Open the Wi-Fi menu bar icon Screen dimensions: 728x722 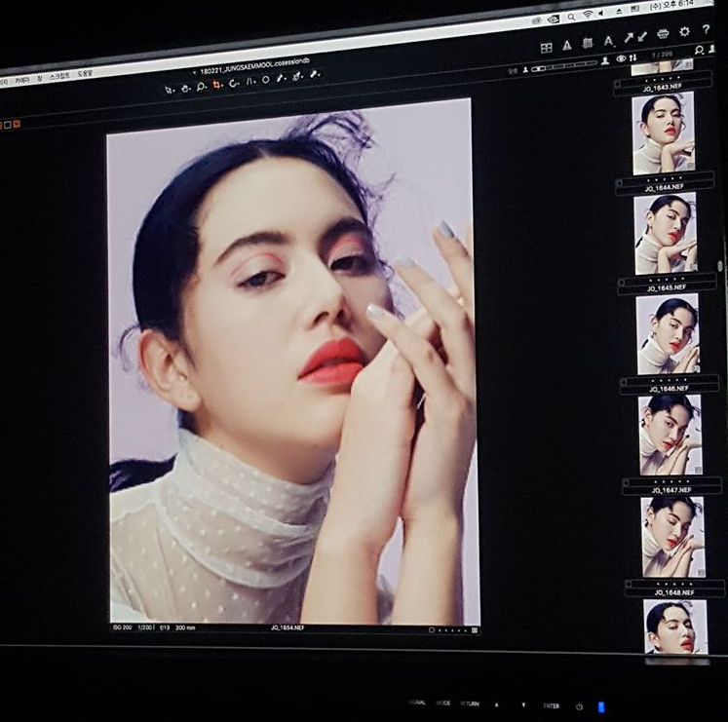pos(588,15)
